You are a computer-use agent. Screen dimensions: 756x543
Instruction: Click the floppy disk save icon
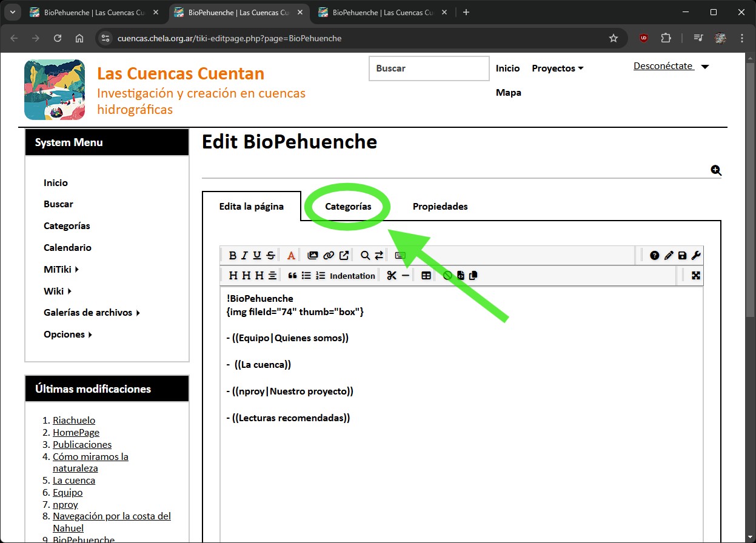(683, 256)
